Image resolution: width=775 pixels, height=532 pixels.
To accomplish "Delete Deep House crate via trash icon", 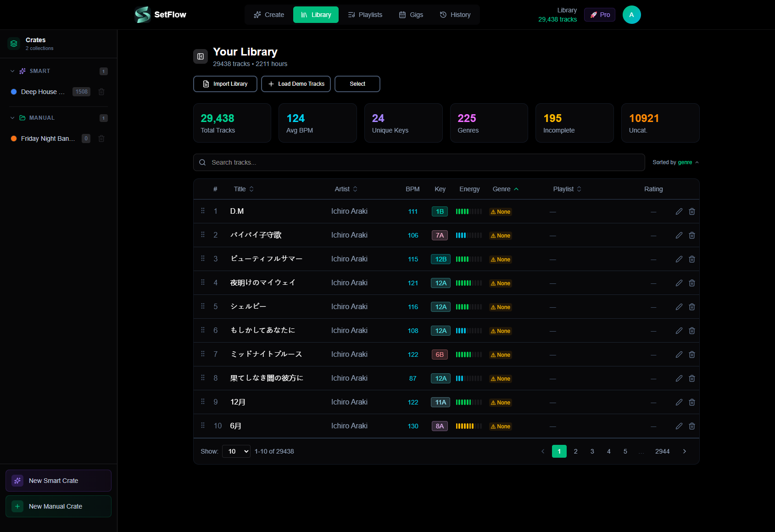I will [x=101, y=92].
